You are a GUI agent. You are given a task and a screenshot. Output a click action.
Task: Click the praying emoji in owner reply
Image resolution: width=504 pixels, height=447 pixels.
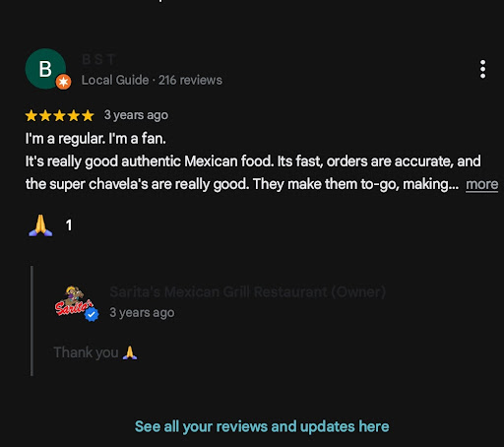click(x=130, y=352)
